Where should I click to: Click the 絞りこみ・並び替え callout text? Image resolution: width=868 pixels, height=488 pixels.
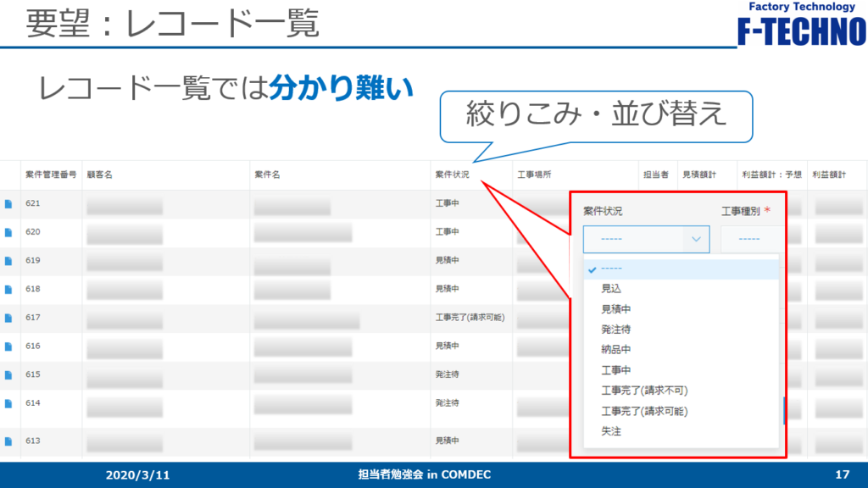pyautogui.click(x=596, y=114)
